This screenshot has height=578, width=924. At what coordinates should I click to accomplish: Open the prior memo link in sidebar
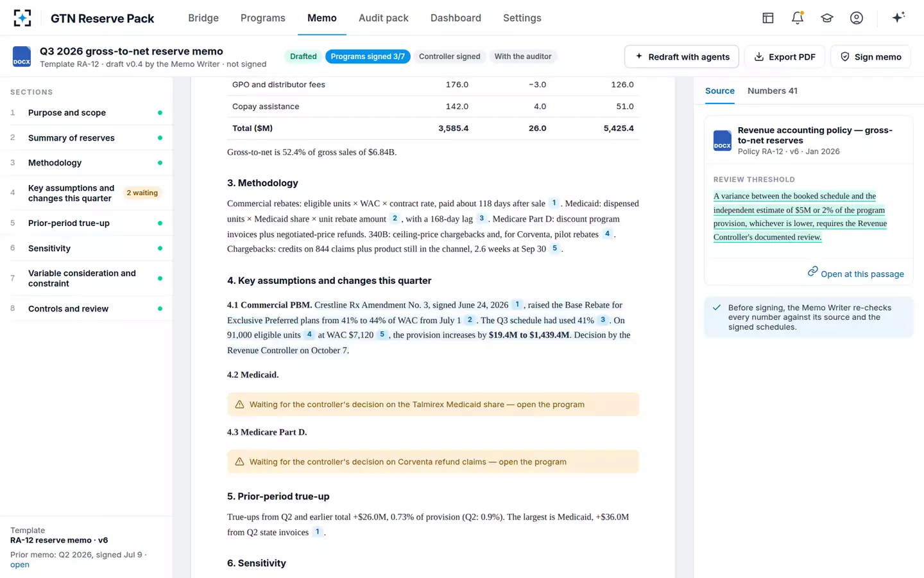pos(20,565)
